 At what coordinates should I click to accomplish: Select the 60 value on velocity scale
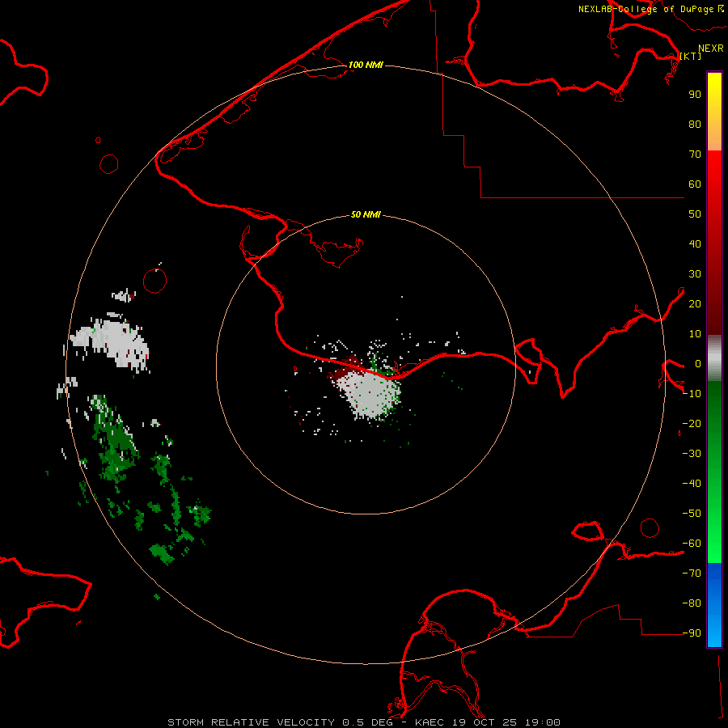click(x=695, y=184)
